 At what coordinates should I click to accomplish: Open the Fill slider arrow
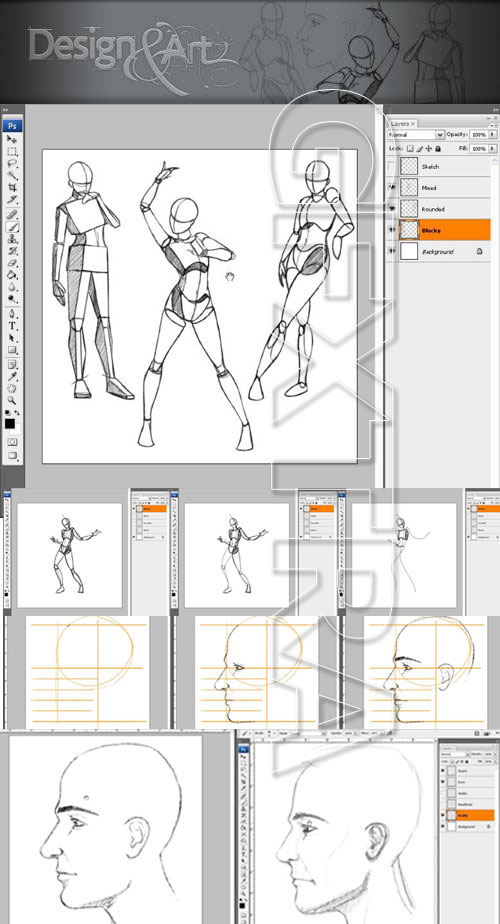(x=492, y=148)
